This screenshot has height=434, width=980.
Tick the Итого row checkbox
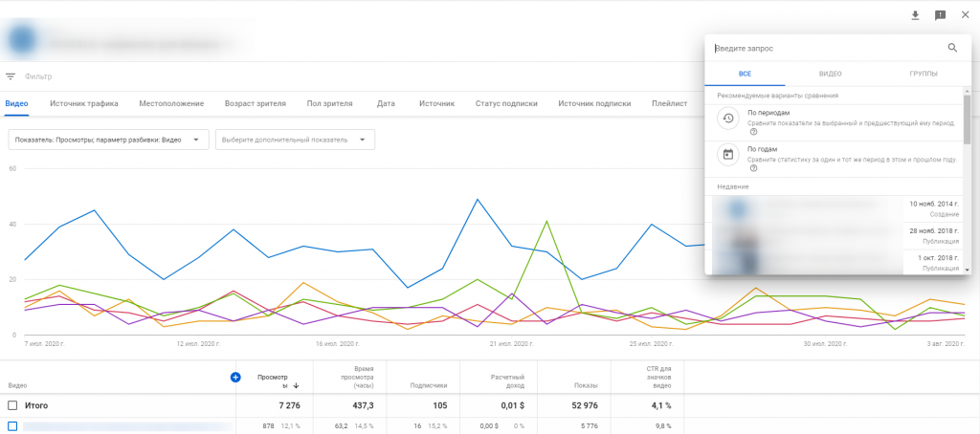[x=12, y=405]
